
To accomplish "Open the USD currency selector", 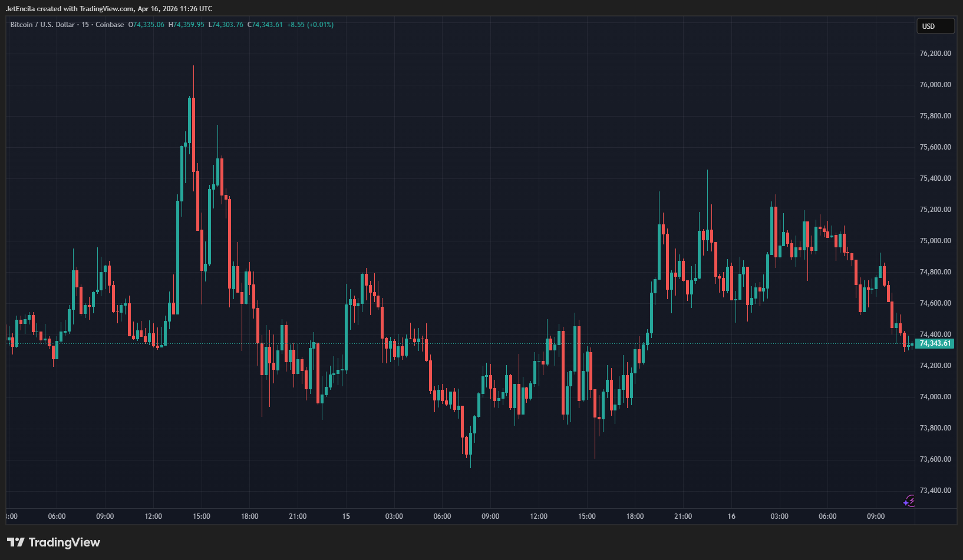I will pos(935,26).
